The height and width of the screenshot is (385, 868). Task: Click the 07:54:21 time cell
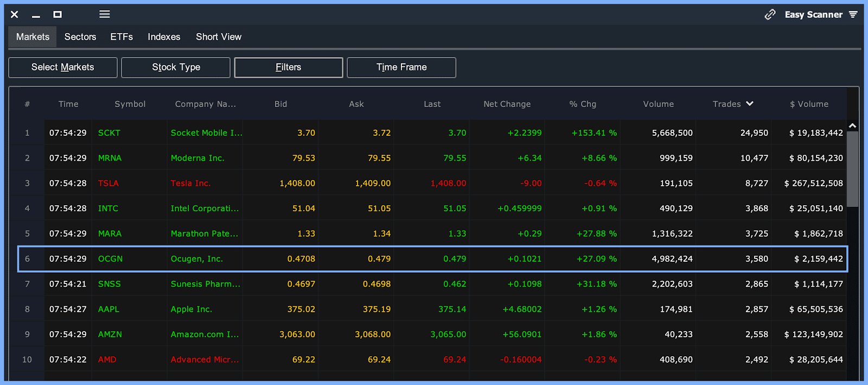68,283
